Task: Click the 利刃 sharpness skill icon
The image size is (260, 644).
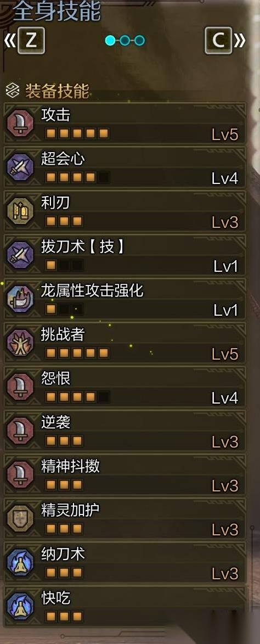Action: point(20,211)
